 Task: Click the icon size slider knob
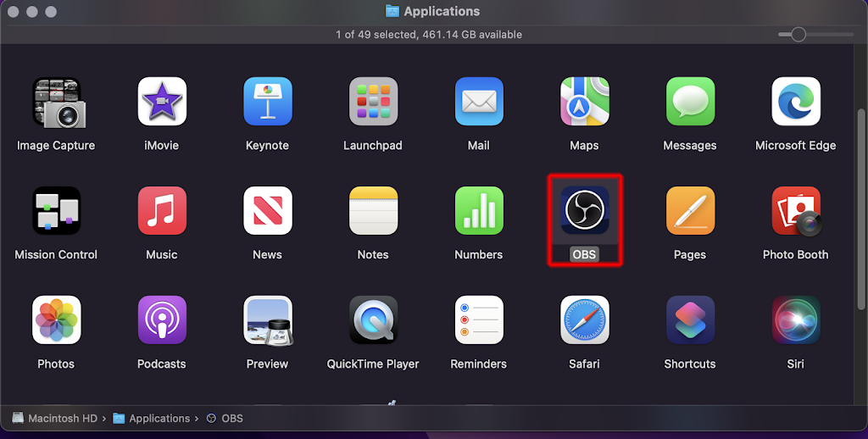pyautogui.click(x=798, y=35)
